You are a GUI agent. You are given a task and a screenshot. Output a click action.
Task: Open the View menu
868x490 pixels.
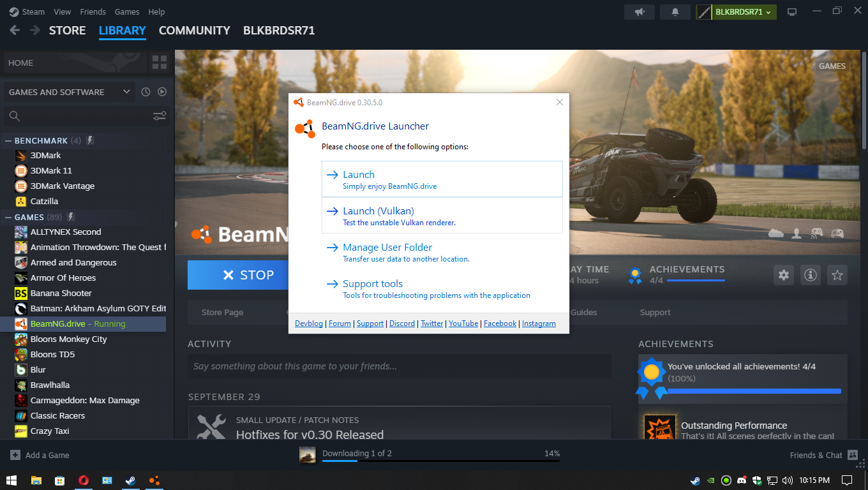(63, 11)
